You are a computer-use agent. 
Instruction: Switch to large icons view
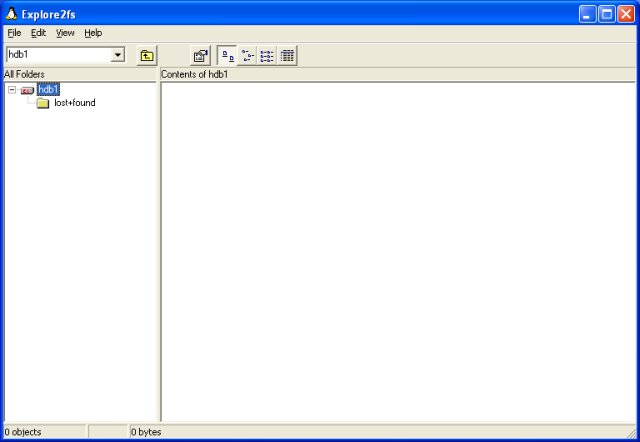pos(227,55)
